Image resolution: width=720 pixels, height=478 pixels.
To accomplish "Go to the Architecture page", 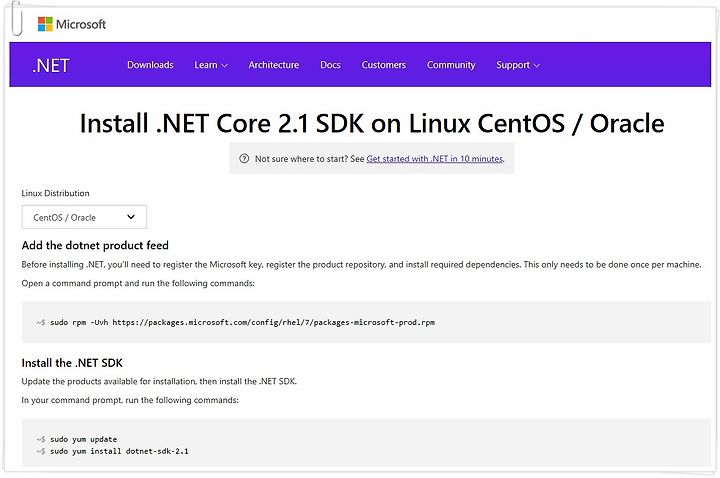I will tap(274, 65).
